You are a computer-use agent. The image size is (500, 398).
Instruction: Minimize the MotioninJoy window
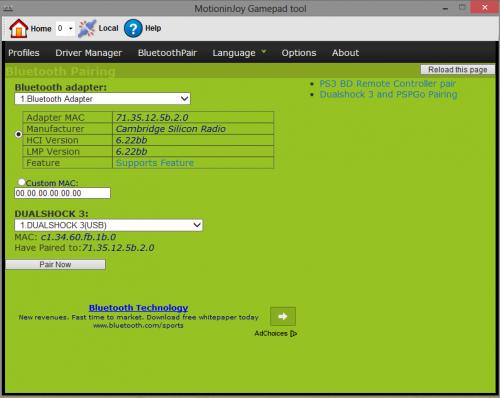click(445, 9)
